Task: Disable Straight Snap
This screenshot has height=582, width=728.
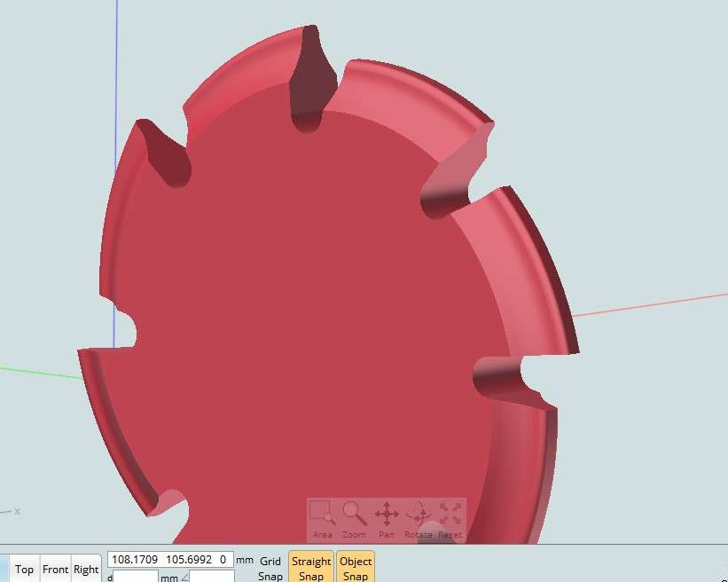Action: coord(311,568)
